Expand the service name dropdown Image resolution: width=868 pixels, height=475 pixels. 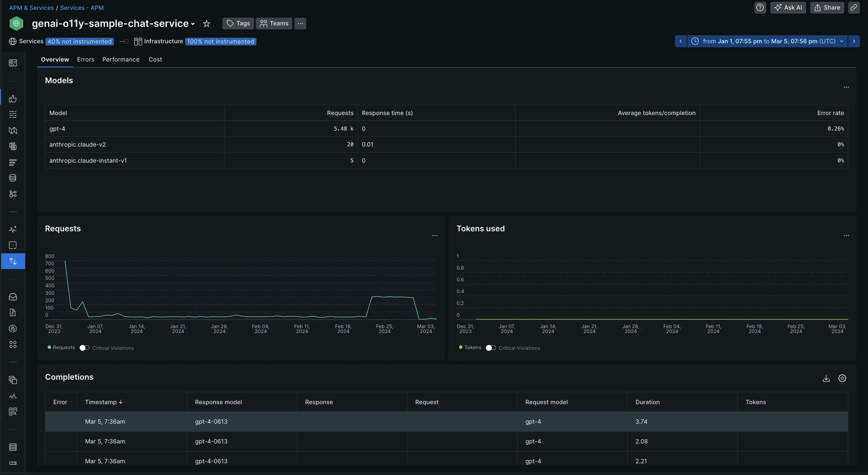click(193, 24)
